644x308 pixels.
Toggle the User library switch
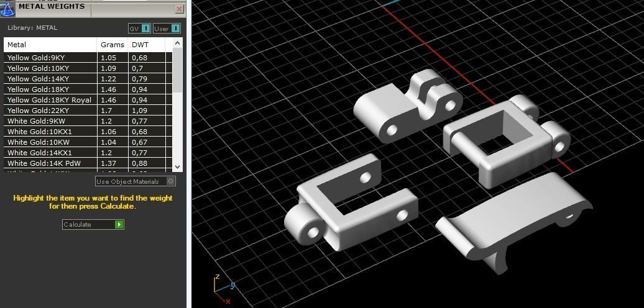coord(167,29)
